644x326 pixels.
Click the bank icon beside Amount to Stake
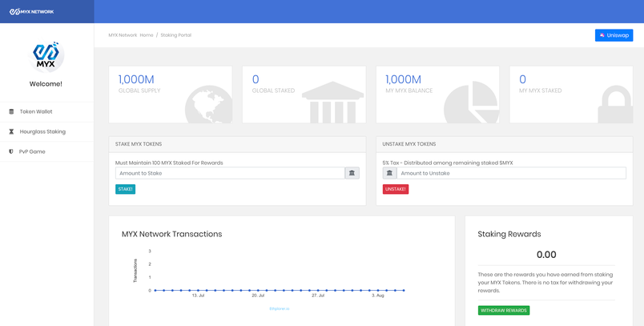(x=352, y=173)
